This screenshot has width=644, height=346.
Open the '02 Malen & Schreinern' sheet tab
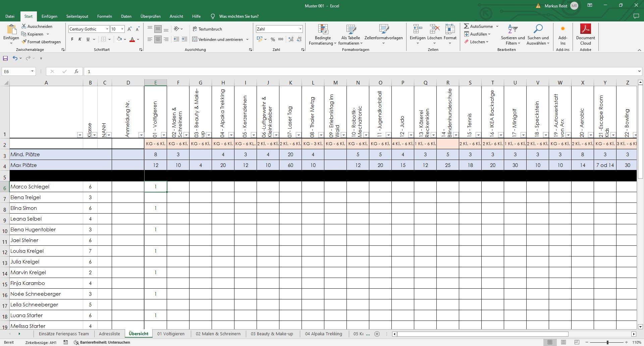[x=218, y=334]
